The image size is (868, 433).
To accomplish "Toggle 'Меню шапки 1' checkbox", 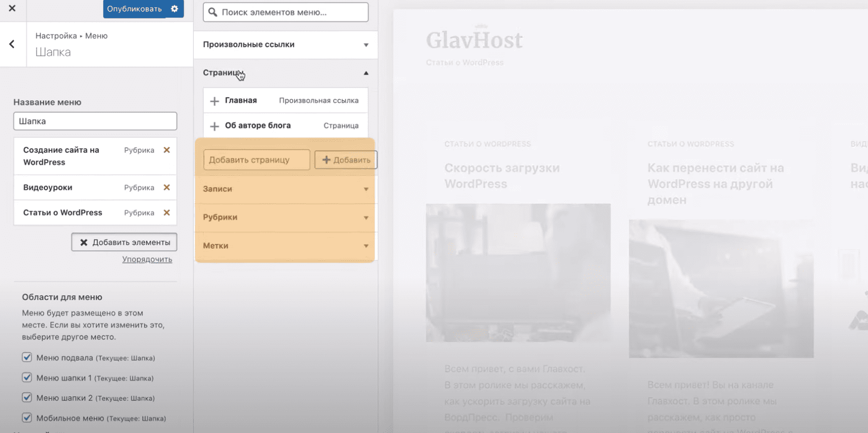I will [x=27, y=377].
